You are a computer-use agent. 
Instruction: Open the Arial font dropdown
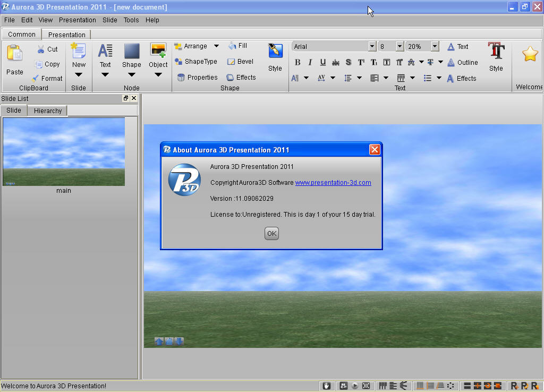(372, 46)
